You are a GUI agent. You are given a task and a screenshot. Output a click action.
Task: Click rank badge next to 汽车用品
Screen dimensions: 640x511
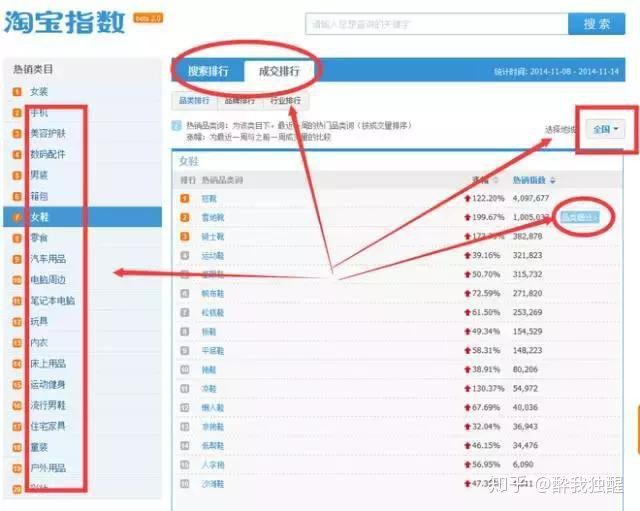[x=17, y=259]
